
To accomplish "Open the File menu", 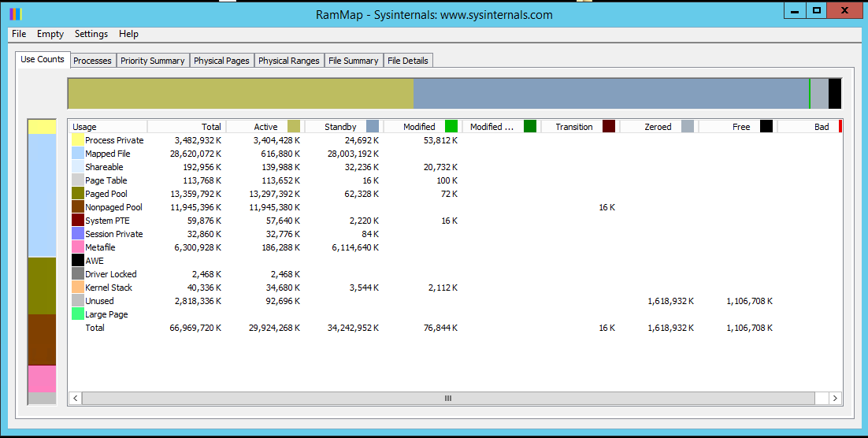I will tap(19, 34).
